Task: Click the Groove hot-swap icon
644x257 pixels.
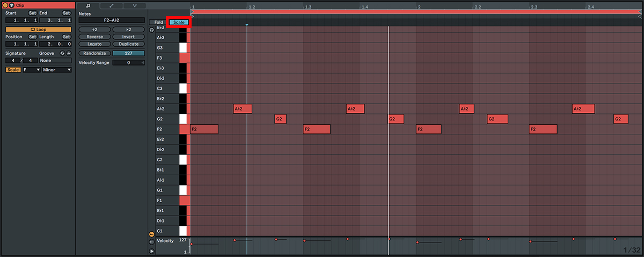Action: coord(62,53)
